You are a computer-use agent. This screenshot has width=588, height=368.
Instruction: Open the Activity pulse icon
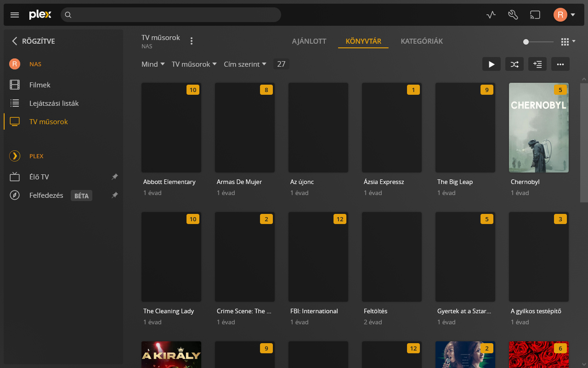point(491,15)
